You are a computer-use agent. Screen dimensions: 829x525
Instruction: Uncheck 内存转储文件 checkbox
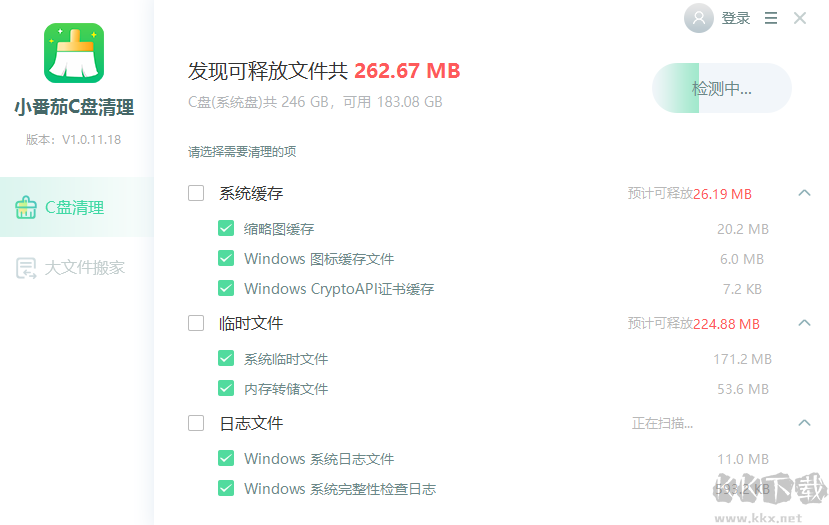pyautogui.click(x=226, y=389)
